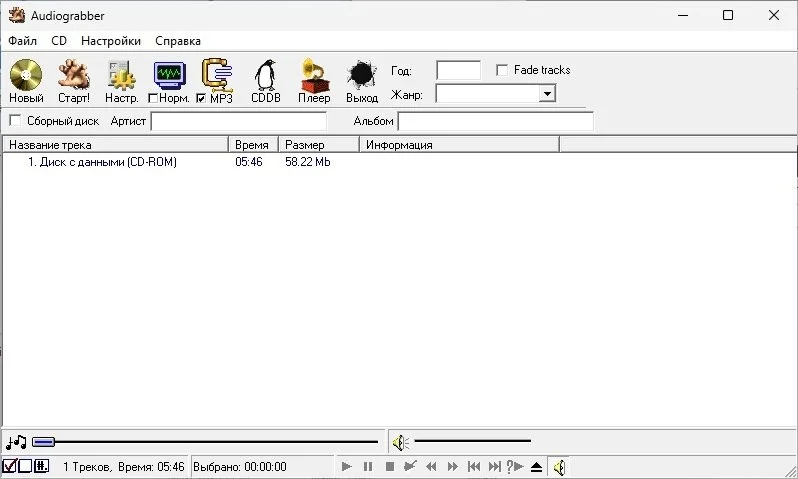Close the Audiograbber window
This screenshot has height=479, width=798.
774,15
